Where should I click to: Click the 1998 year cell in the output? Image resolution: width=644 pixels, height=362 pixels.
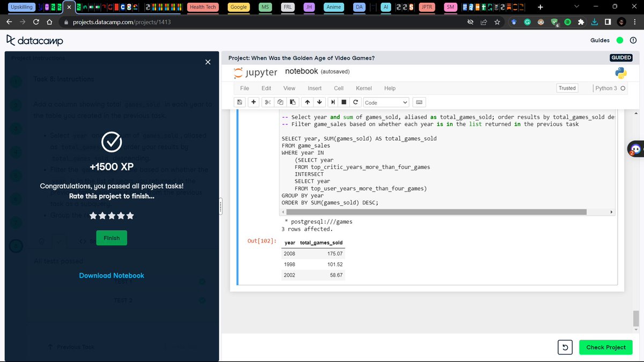289,264
